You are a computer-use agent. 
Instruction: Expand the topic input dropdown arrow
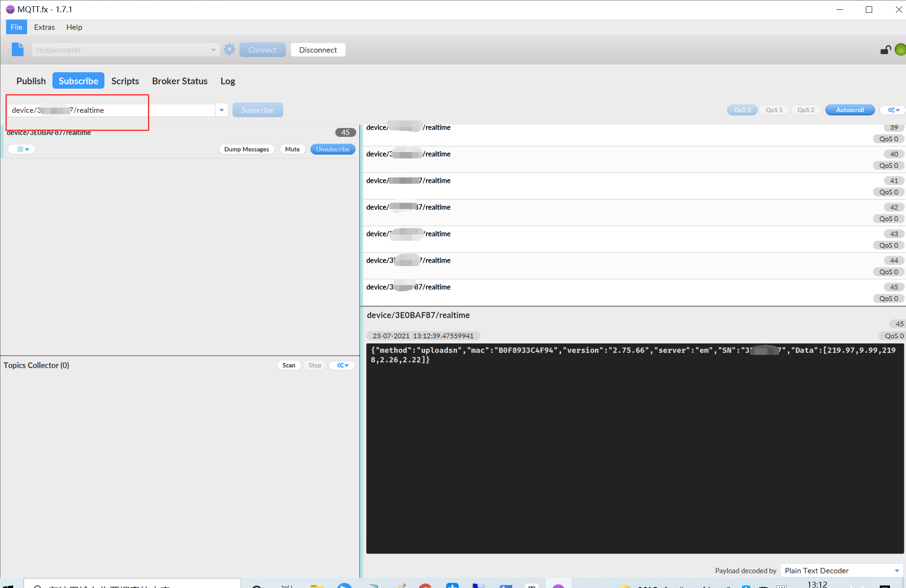[222, 110]
